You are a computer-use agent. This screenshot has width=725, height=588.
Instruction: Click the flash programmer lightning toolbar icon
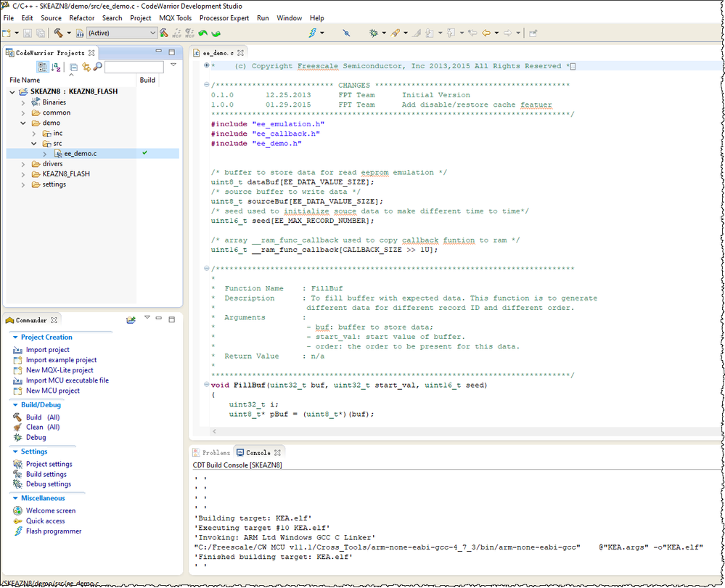(x=313, y=33)
